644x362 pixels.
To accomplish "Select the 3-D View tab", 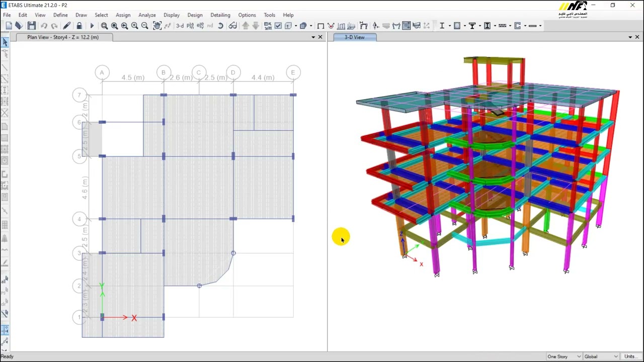I will (354, 37).
